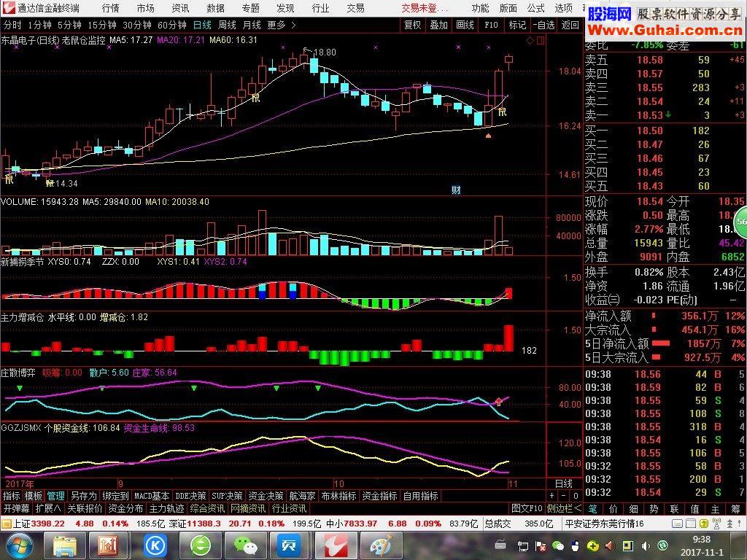
Task: Open the 模板 template list
Action: point(34,496)
